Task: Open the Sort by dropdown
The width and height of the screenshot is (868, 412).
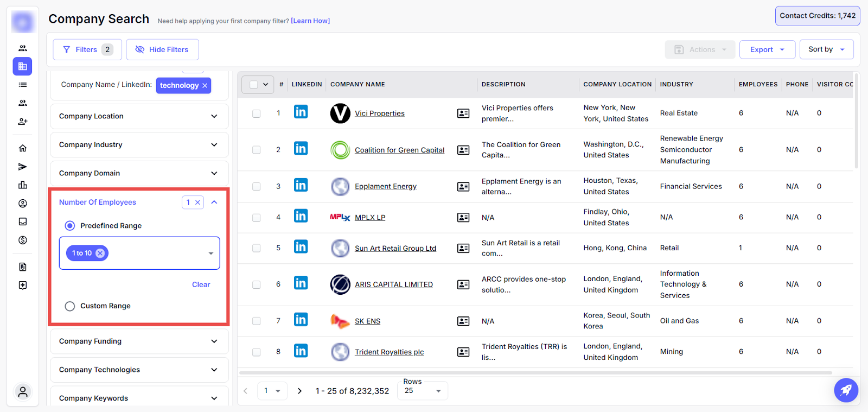Action: 826,49
